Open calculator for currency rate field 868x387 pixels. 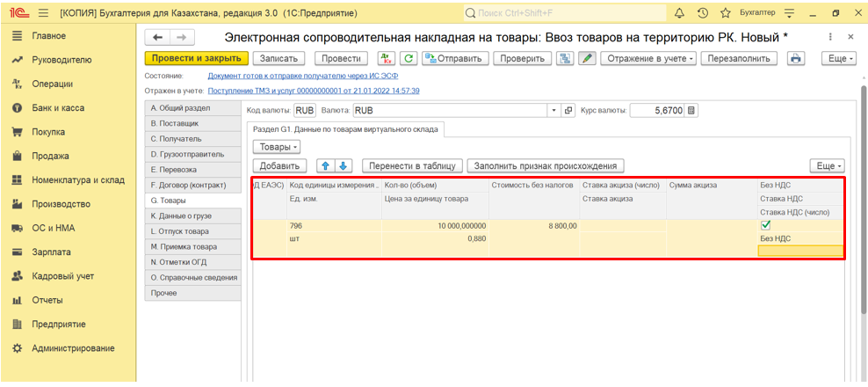pos(691,111)
